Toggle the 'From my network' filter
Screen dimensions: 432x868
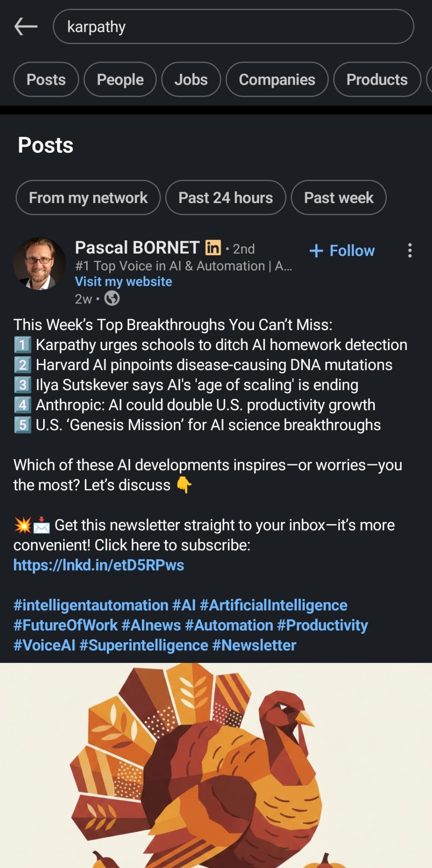pos(88,198)
